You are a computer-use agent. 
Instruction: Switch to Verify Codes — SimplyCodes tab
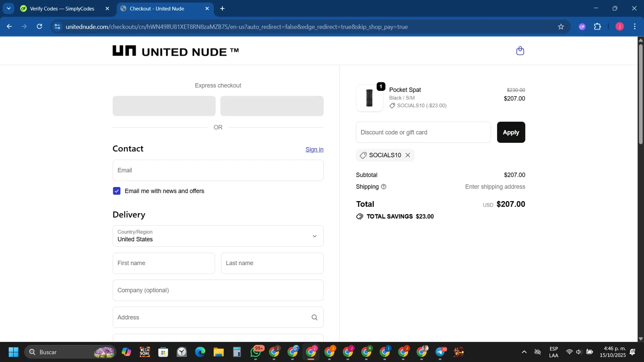click(62, 9)
